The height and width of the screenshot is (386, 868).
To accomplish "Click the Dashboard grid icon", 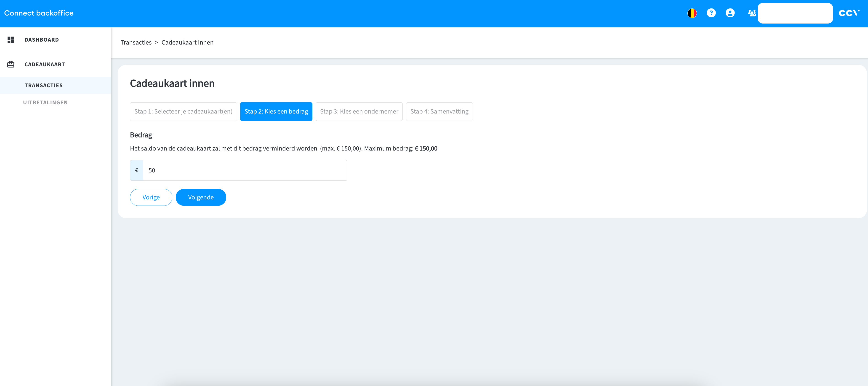I will 11,40.
